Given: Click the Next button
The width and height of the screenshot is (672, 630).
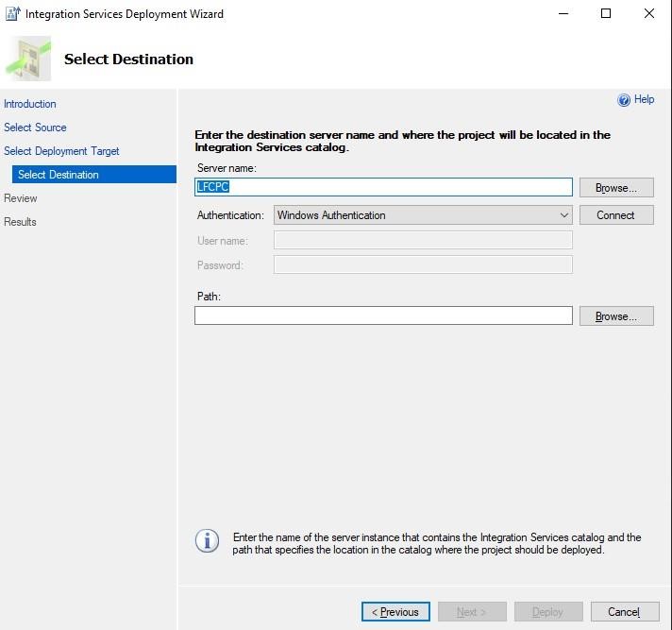Looking at the screenshot, I should (472, 611).
